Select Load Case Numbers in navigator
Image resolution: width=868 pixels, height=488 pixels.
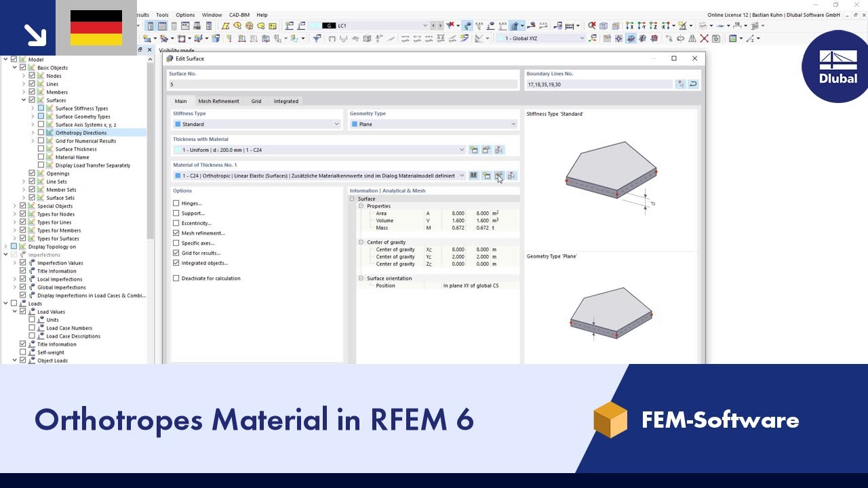pos(69,328)
